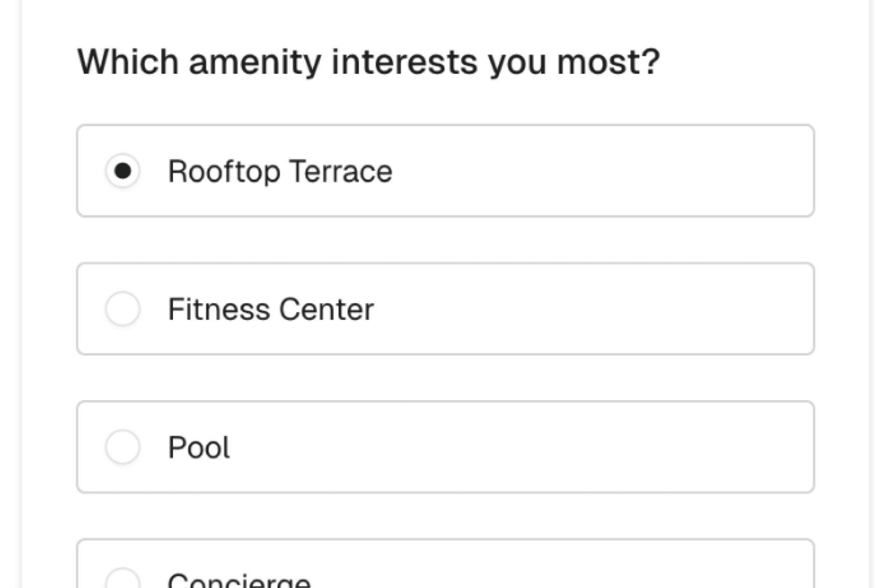Click the word 'amenity' in the question
893x588 pixels.
tap(255, 62)
